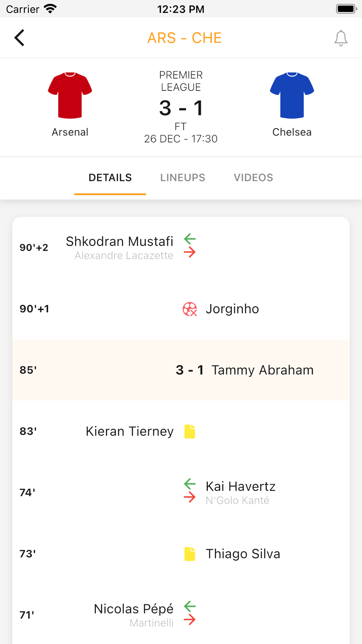Open the Thiago Silva player name
The height and width of the screenshot is (644, 362).
pos(243,554)
